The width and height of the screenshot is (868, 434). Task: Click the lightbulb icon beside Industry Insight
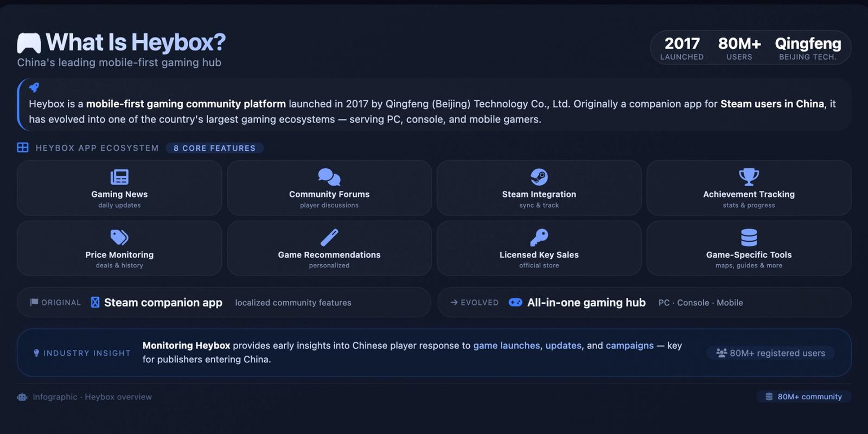pyautogui.click(x=36, y=353)
